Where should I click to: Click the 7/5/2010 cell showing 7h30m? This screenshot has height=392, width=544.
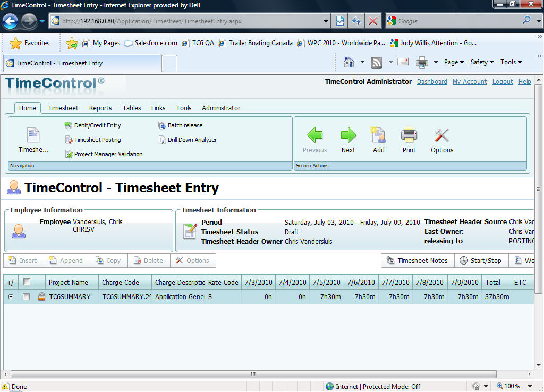point(327,296)
